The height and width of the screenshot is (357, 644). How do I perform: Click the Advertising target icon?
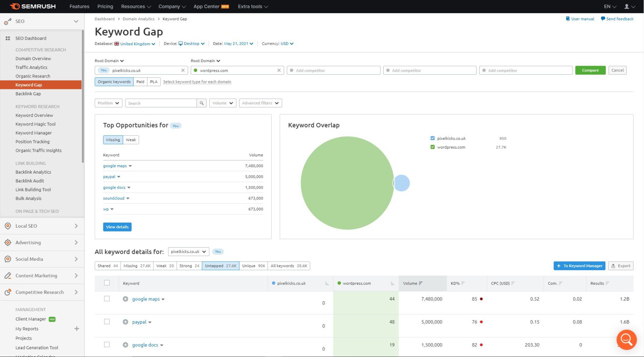point(8,243)
